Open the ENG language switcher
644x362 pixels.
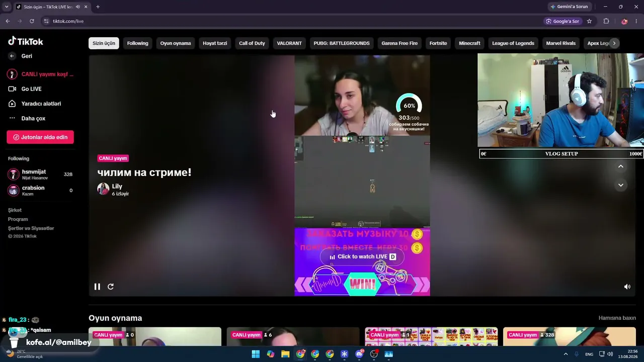589,354
